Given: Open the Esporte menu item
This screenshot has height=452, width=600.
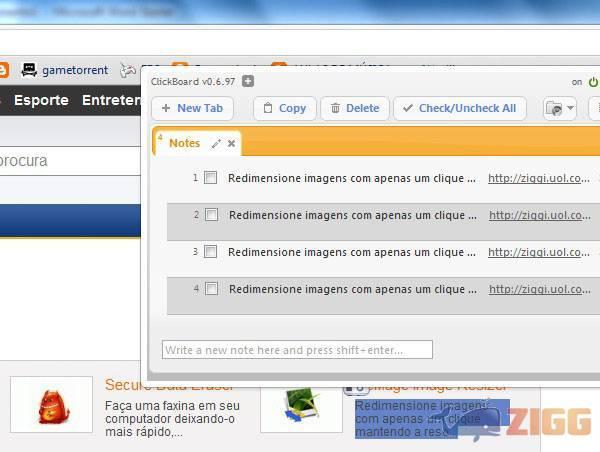Looking at the screenshot, I should (x=41, y=100).
